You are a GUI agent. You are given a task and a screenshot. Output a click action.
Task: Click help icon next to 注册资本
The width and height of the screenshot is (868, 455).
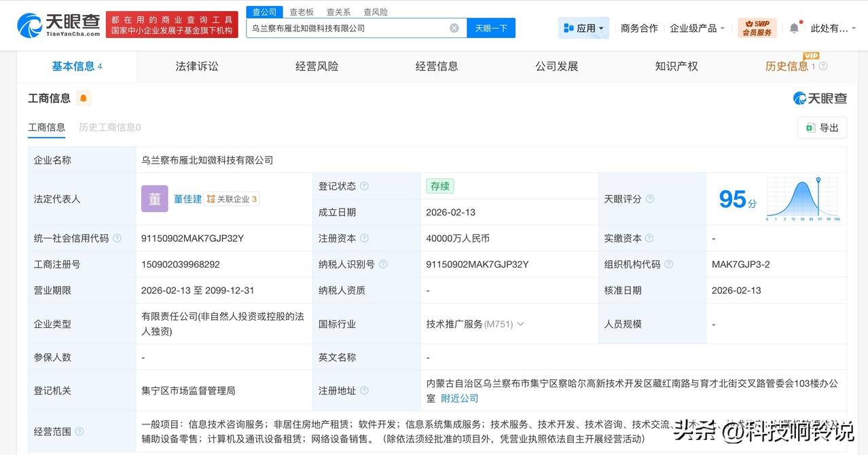tap(364, 238)
